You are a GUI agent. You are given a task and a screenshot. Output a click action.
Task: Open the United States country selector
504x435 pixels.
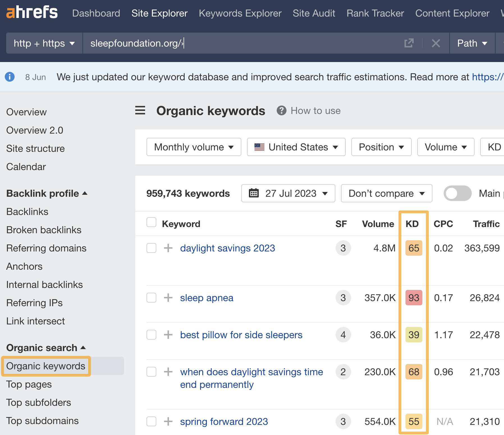click(x=296, y=147)
